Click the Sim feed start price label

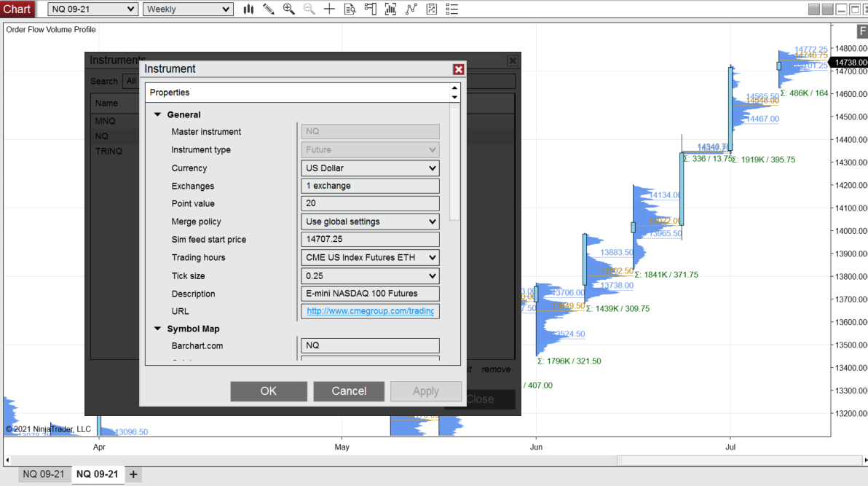pyautogui.click(x=209, y=240)
